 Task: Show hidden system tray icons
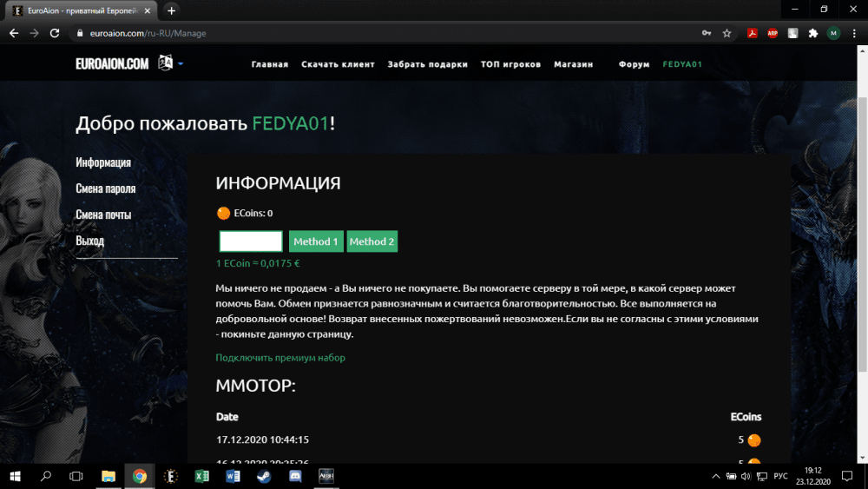pos(715,476)
